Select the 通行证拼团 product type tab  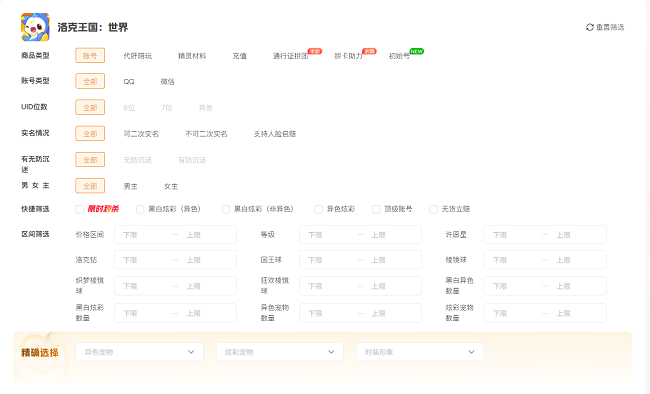click(x=291, y=56)
